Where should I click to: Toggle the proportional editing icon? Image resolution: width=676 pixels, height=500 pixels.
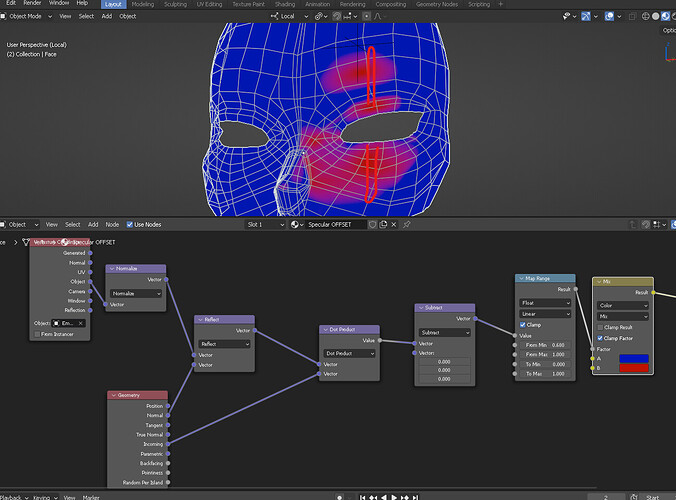pyautogui.click(x=366, y=16)
